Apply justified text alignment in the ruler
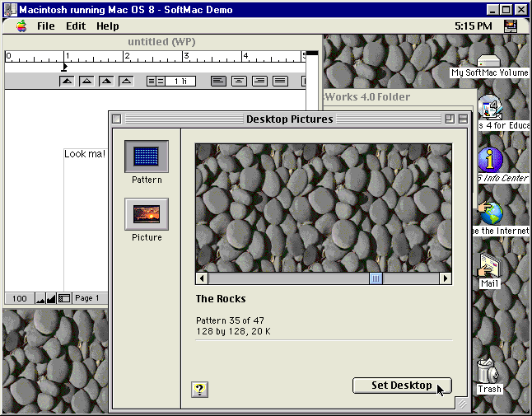Screen dimensions: 532x416 pyautogui.click(x=280, y=81)
